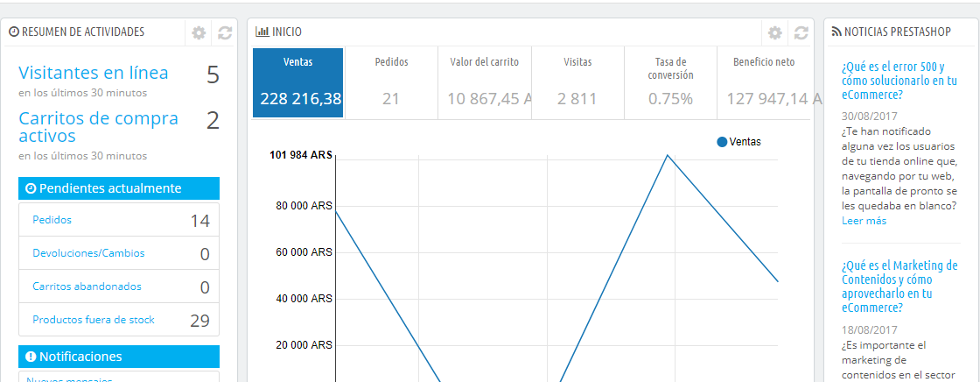Click the Devoluciones/Cambios count 0
Image resolution: width=980 pixels, height=382 pixels.
tap(205, 254)
